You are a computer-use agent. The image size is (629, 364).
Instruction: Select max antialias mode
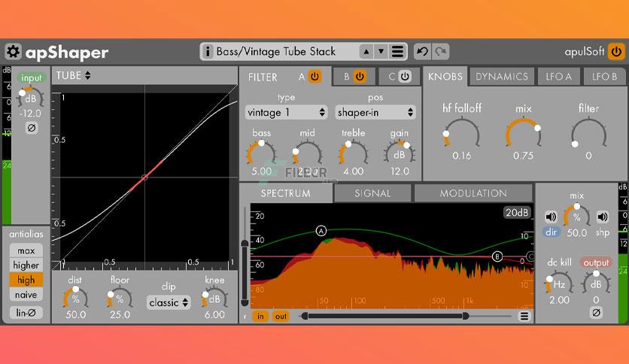(x=26, y=250)
